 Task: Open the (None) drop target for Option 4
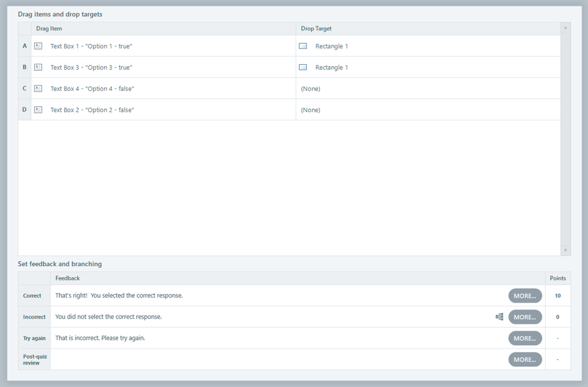pyautogui.click(x=428, y=88)
